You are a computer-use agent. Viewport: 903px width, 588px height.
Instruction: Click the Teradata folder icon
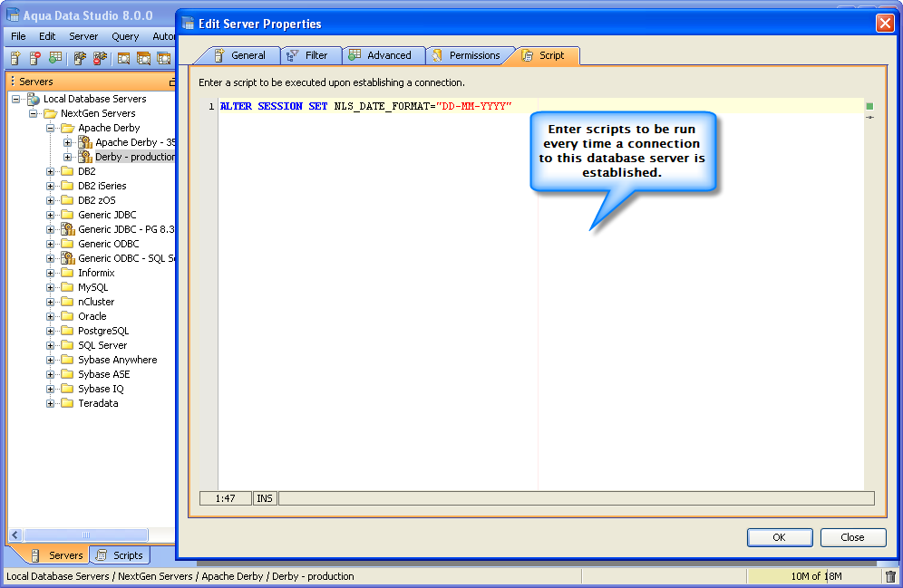coord(67,403)
